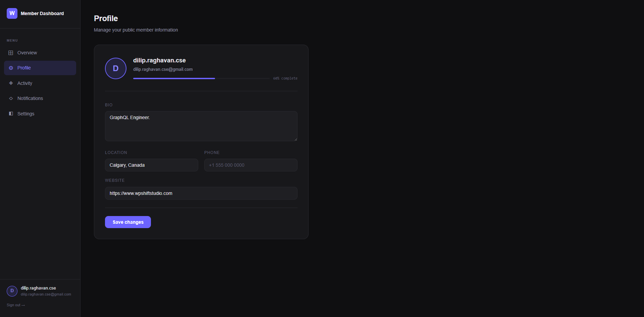
Task: Click into the Website URL field
Action: 201,193
